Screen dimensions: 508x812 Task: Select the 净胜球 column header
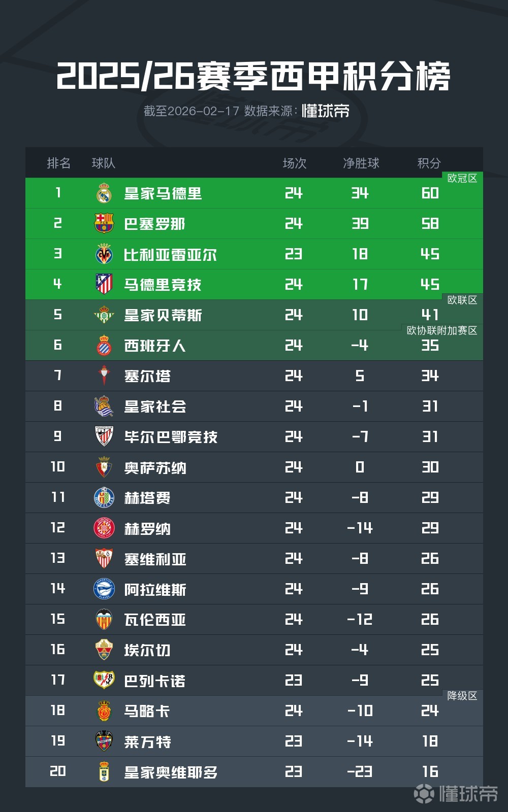tap(361, 163)
